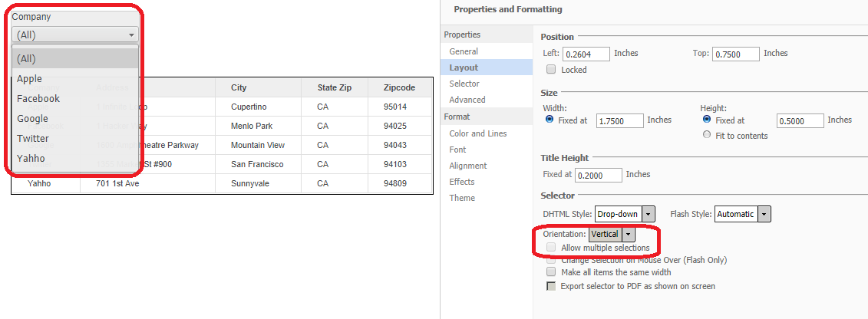
Task: Click the Mountain View city cell
Action: (x=258, y=146)
